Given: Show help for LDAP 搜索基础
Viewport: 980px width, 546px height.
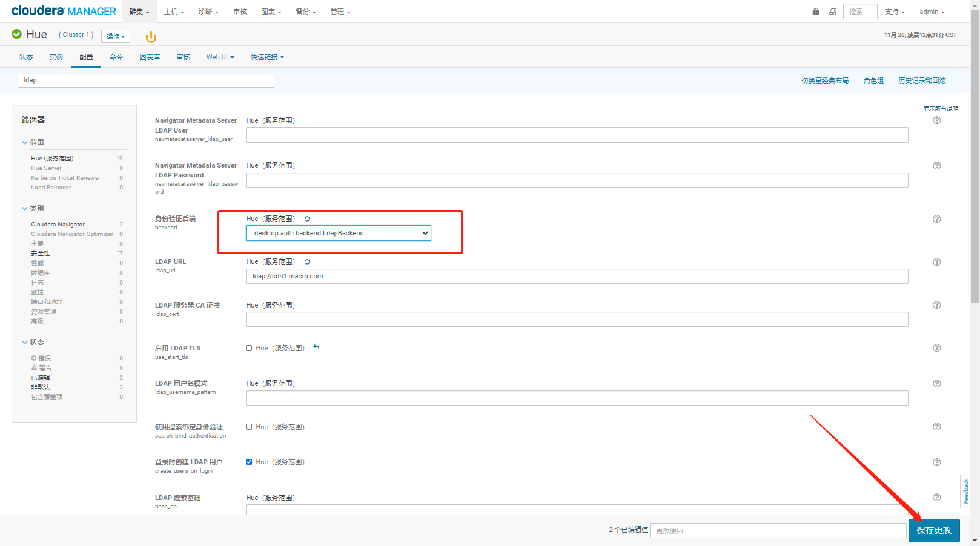Looking at the screenshot, I should [937, 498].
